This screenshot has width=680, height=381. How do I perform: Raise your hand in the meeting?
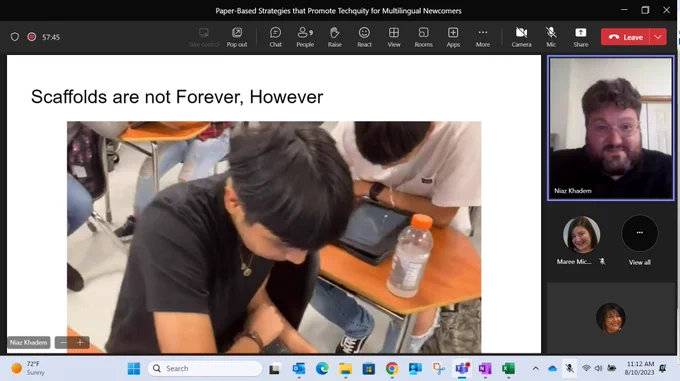334,37
